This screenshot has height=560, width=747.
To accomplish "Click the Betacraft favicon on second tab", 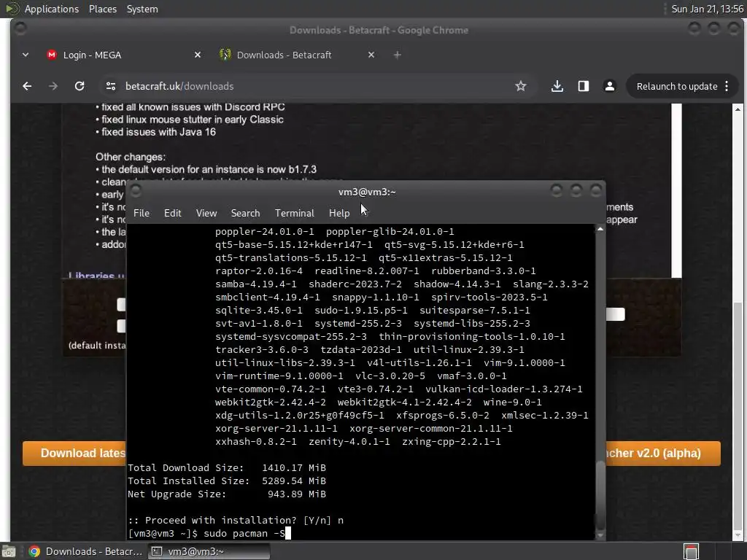I will tap(225, 55).
